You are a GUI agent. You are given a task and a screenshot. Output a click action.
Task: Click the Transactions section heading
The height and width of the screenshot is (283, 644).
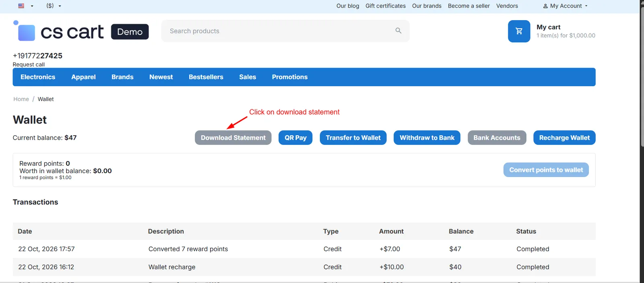[35, 202]
